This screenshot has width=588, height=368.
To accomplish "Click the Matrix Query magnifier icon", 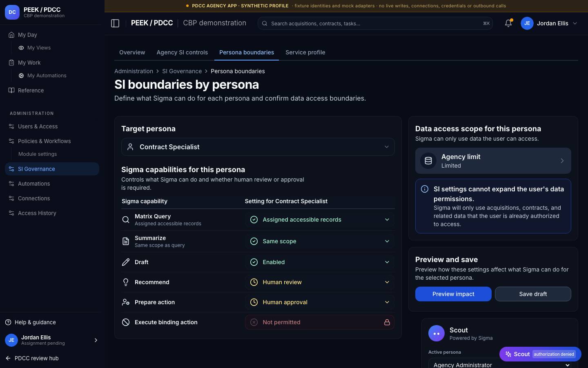I will 126,220.
